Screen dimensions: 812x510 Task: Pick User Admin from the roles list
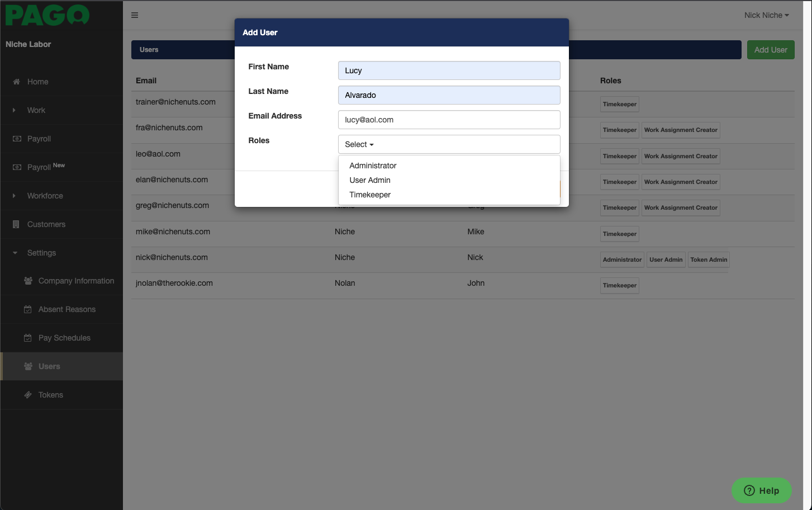(x=370, y=180)
